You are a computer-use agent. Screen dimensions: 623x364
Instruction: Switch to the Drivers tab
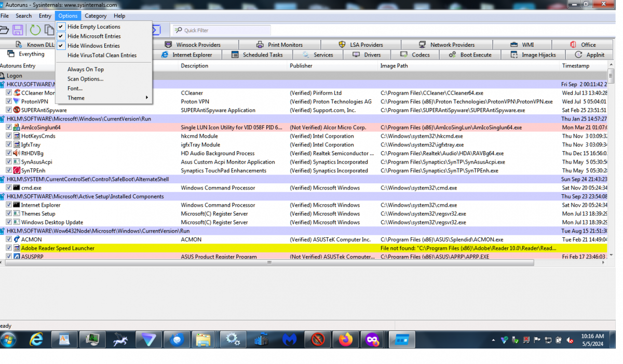pyautogui.click(x=367, y=55)
